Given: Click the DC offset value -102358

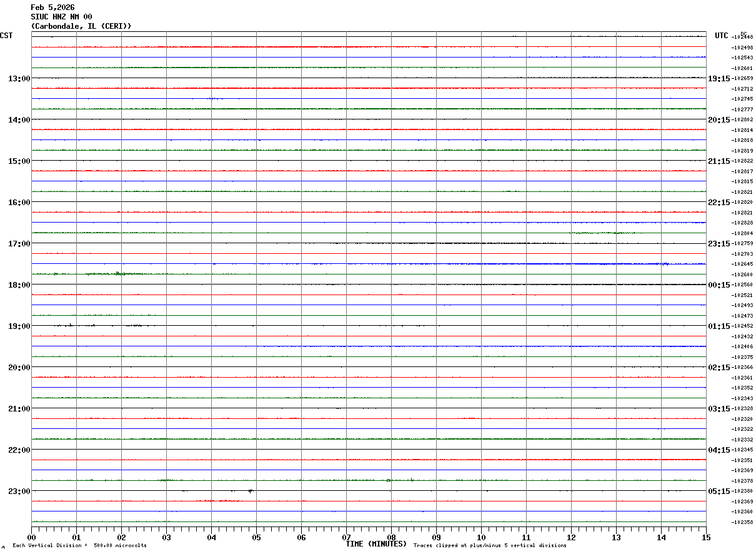Looking at the screenshot, I should pos(742,522).
